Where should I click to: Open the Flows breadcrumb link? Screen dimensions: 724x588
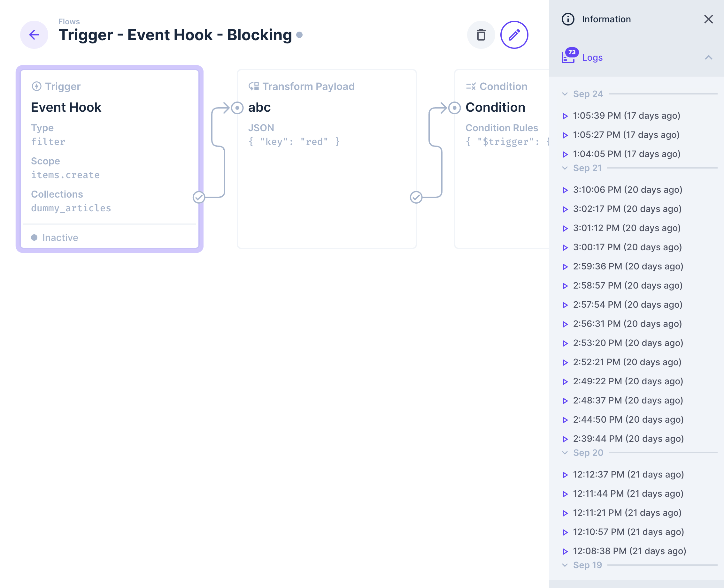pos(69,21)
